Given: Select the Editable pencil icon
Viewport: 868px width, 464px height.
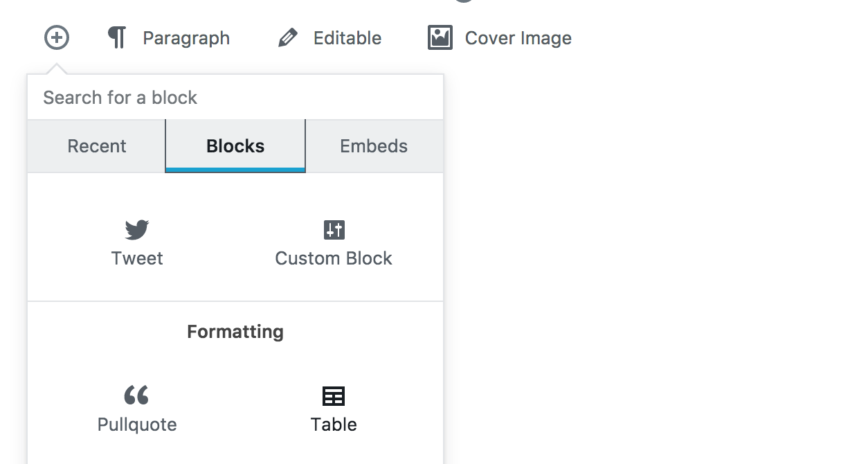Looking at the screenshot, I should (288, 38).
